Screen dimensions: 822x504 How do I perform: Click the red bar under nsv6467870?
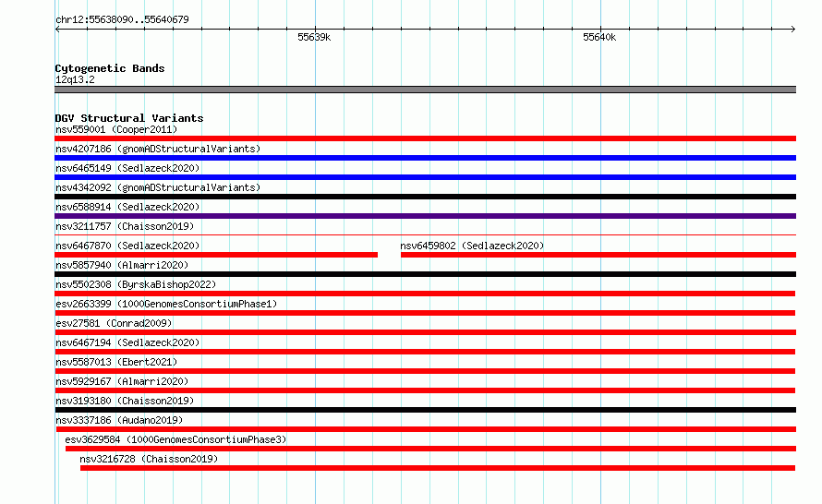tap(216, 255)
